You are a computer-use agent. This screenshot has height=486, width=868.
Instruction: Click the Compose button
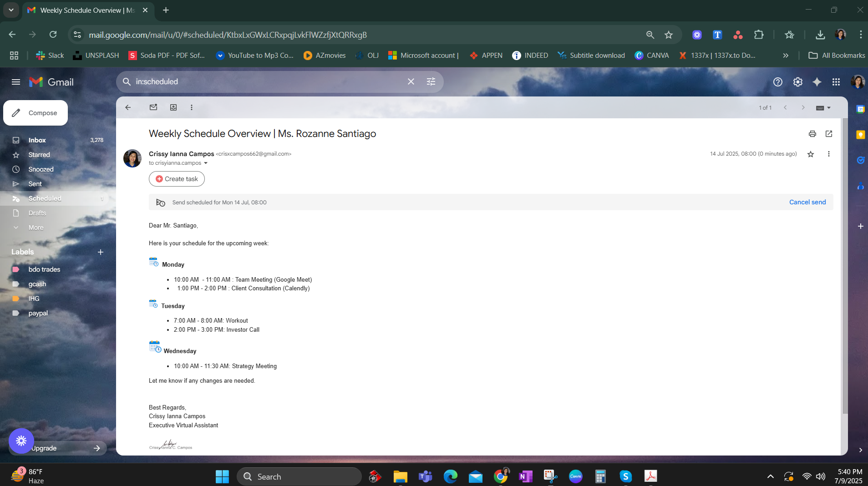36,113
